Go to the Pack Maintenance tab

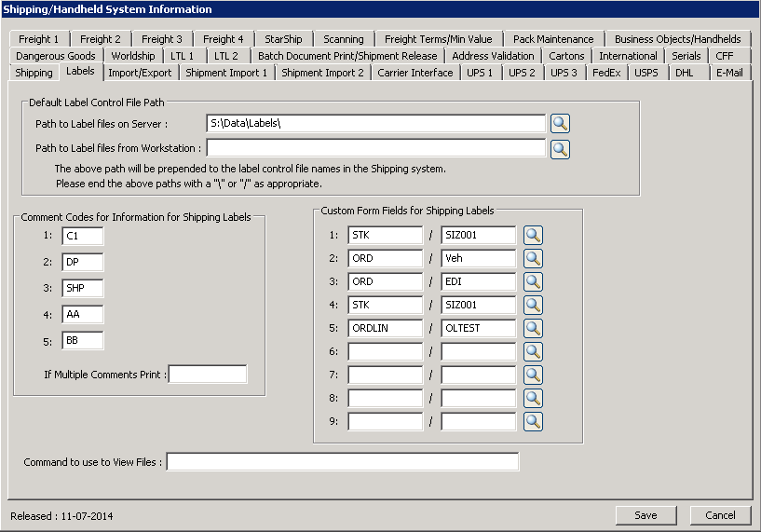coord(553,39)
